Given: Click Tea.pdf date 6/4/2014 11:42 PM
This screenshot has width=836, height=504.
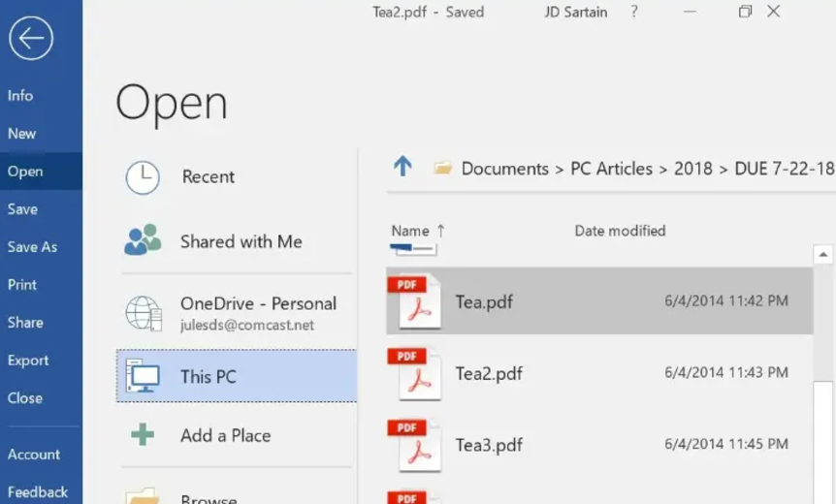Looking at the screenshot, I should (x=726, y=301).
